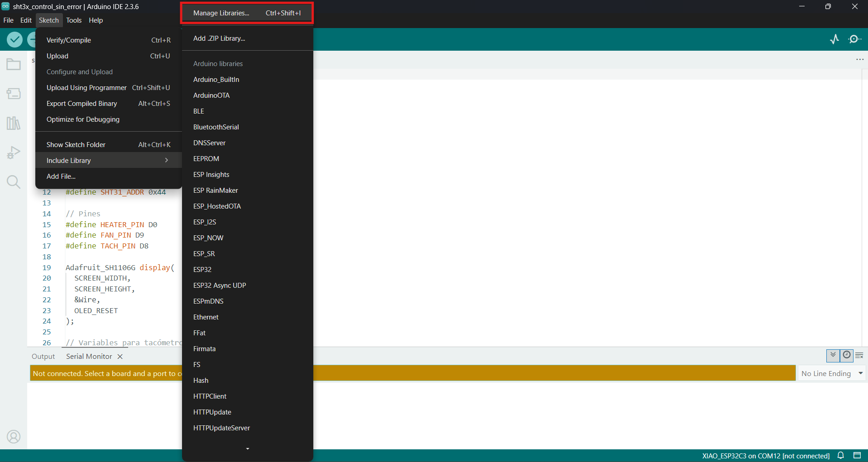The image size is (868, 462).
Task: Expand the Include Library submenu arrow
Action: [167, 160]
